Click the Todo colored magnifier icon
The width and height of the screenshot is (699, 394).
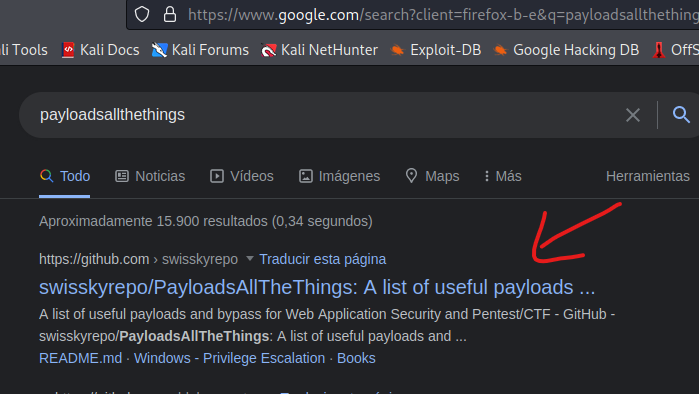46,176
